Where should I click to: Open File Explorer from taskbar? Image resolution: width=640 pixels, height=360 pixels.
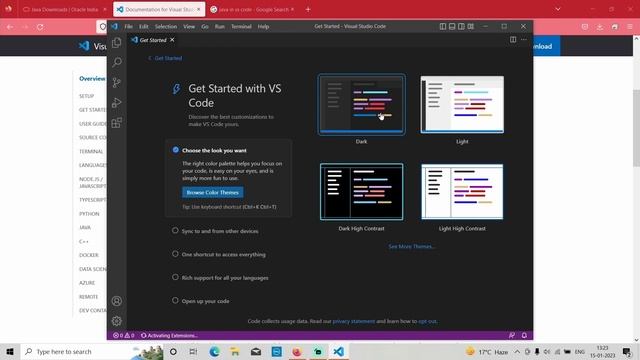235,351
